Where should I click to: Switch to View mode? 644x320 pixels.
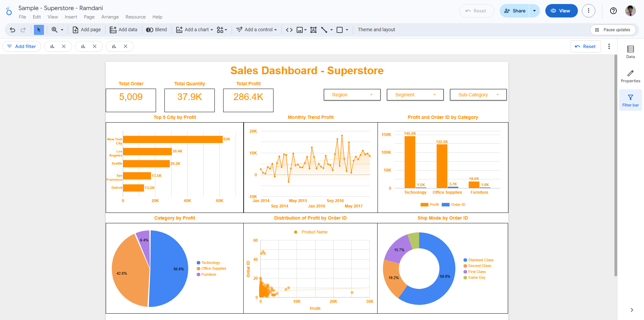point(561,11)
